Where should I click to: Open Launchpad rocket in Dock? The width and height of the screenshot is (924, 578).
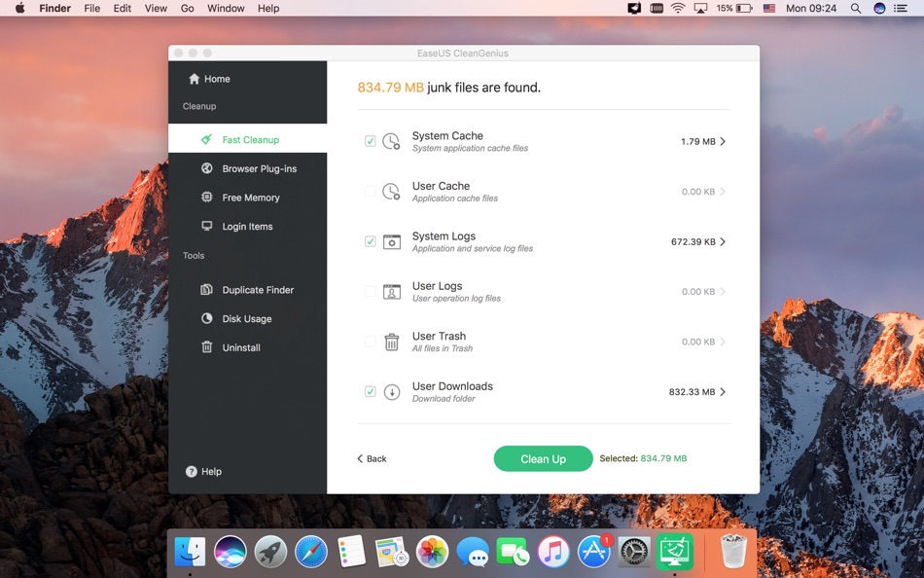pyautogui.click(x=270, y=552)
